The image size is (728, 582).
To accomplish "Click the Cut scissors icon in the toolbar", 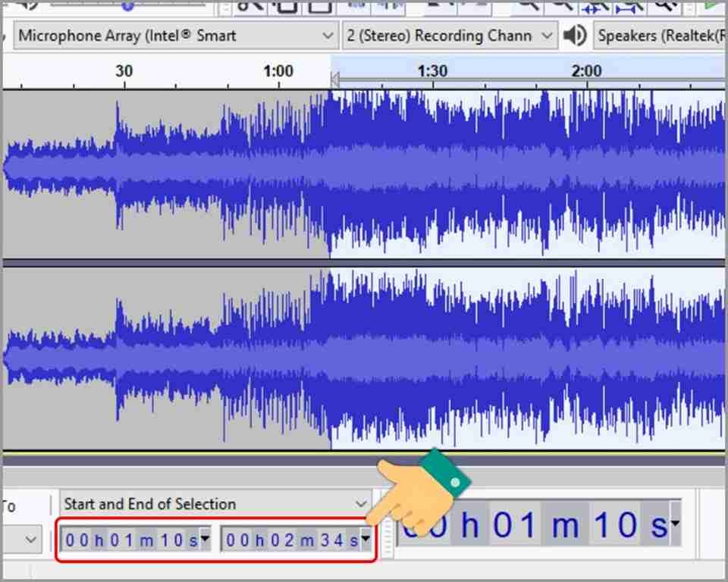I will [249, 5].
